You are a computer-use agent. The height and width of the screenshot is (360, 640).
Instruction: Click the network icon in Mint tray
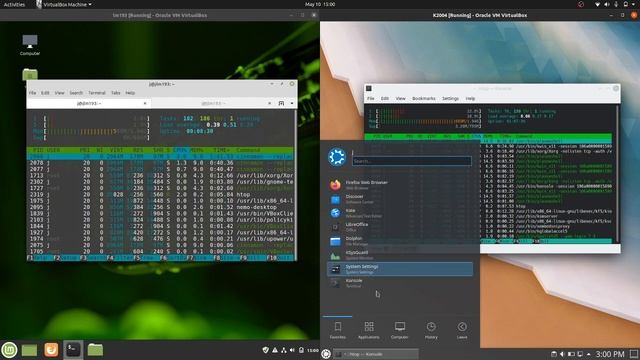pyautogui.click(x=284, y=350)
